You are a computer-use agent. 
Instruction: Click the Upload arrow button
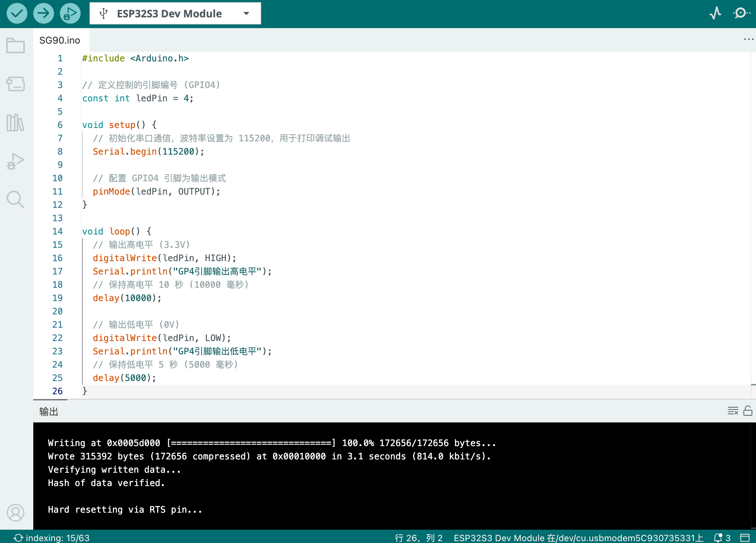(44, 14)
